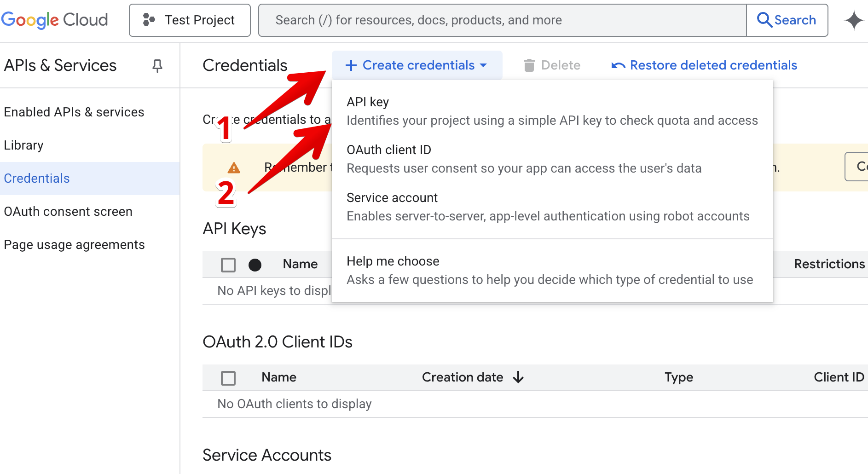The height and width of the screenshot is (474, 868).
Task: Click the Delete trash icon
Action: coord(529,65)
